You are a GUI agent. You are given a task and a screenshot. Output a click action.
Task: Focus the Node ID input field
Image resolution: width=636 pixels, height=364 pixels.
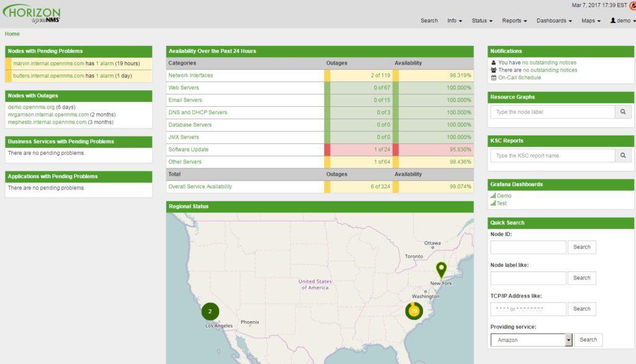[528, 247]
